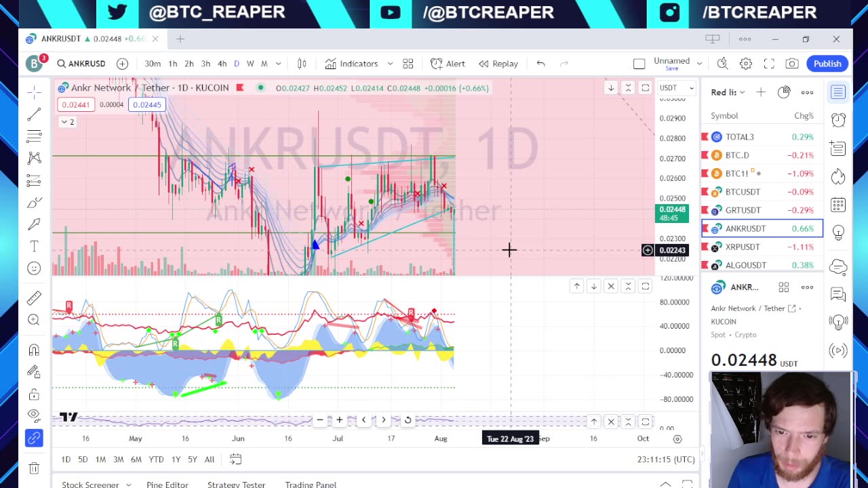Expand the Red list watchlist dropdown
868x488 pixels.
coord(728,92)
